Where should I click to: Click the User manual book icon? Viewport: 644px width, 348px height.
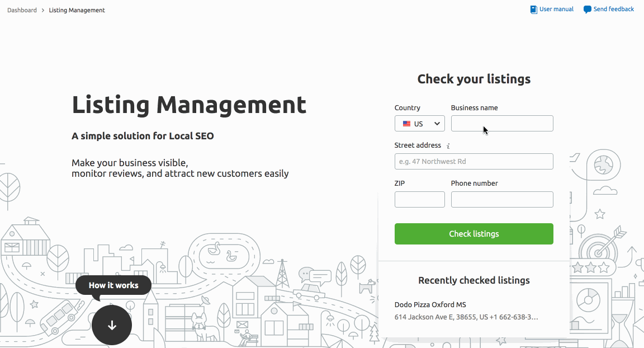coord(533,10)
